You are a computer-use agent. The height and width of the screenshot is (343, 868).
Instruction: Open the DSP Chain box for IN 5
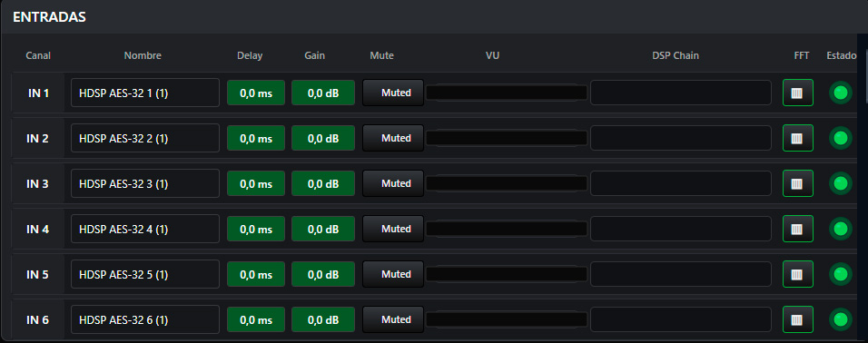(681, 274)
